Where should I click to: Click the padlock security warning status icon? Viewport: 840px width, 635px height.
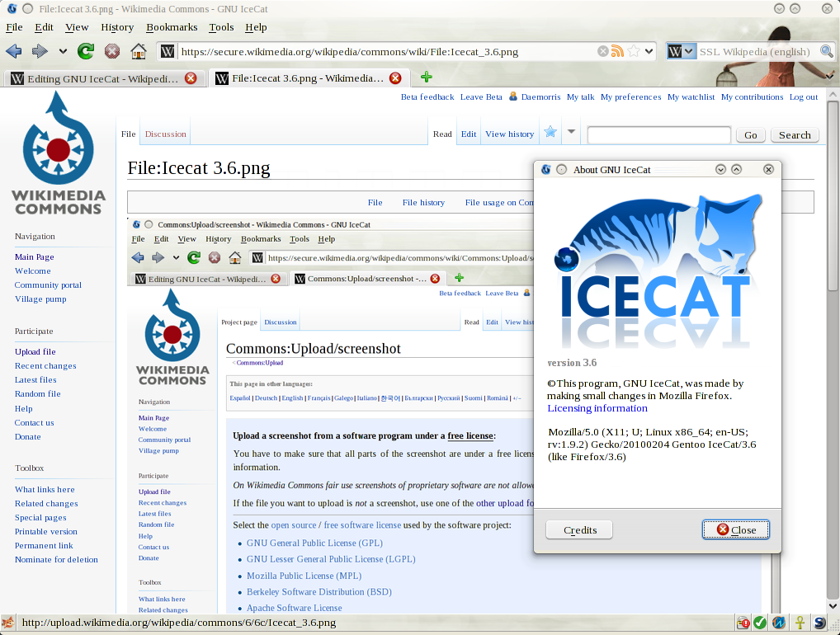tap(743, 623)
